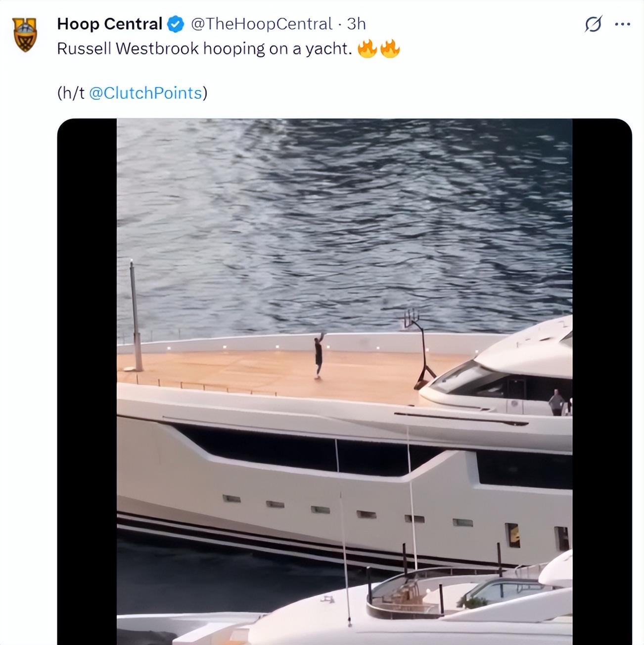Open the three-dot more options menu
Image resolution: width=644 pixels, height=645 pixels.
click(x=622, y=24)
